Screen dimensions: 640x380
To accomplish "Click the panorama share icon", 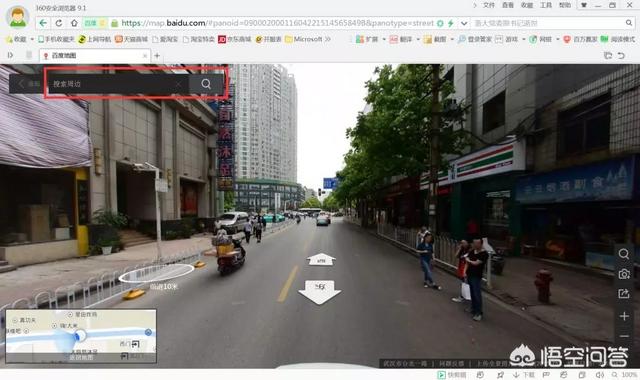I will (624, 293).
